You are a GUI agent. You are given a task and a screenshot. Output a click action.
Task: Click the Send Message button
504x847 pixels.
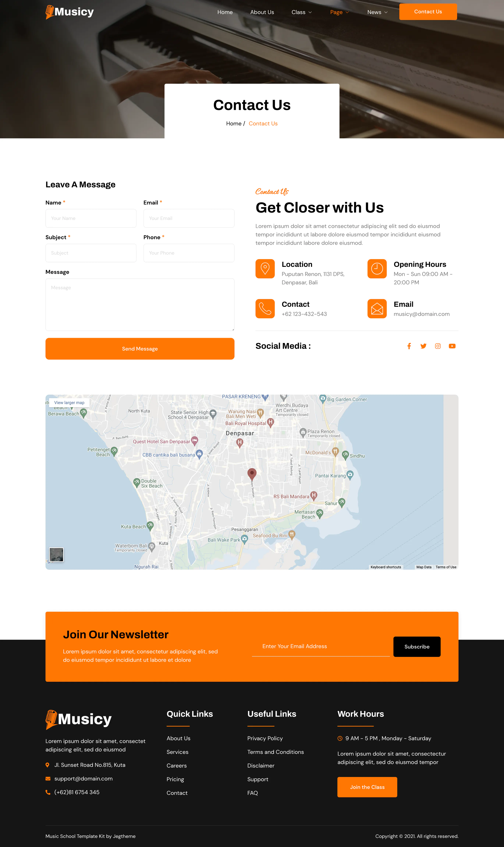point(140,349)
